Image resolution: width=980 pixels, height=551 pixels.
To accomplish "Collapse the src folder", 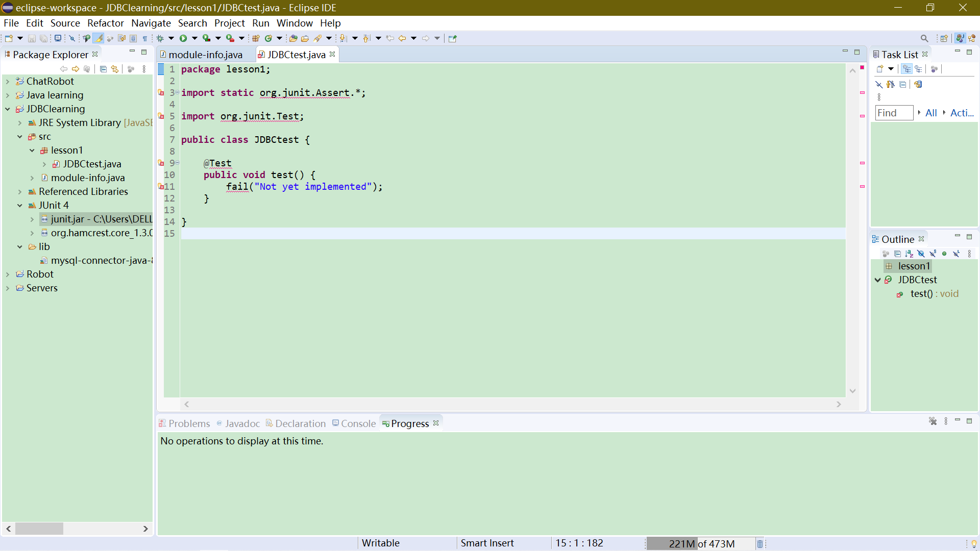I will pyautogui.click(x=20, y=136).
